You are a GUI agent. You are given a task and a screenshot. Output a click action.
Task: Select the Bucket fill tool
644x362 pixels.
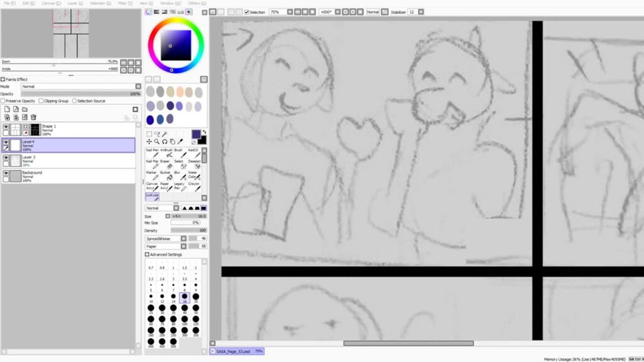pyautogui.click(x=166, y=175)
